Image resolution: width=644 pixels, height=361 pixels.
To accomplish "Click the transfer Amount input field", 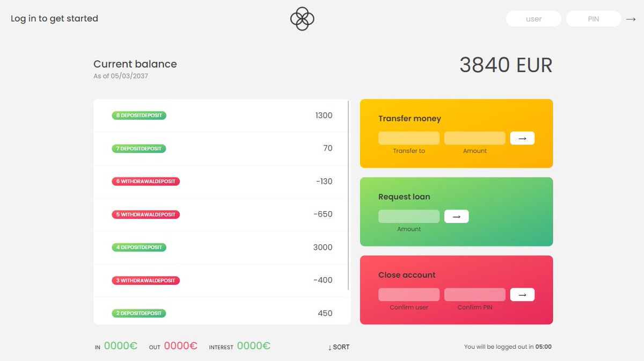I will pyautogui.click(x=475, y=138).
